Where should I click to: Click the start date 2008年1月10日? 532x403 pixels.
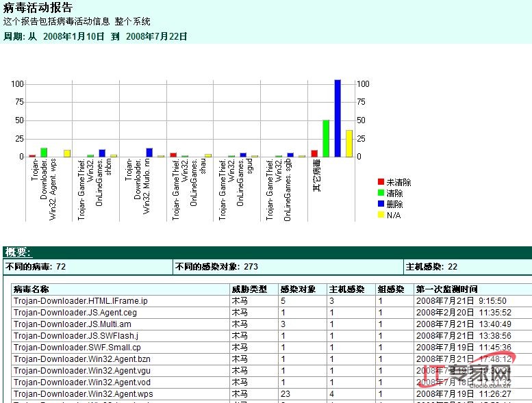pos(74,37)
